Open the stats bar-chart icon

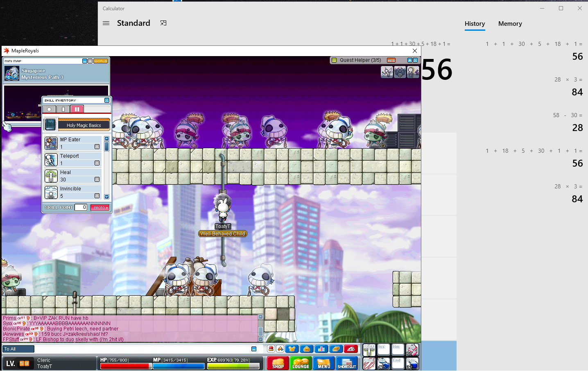[x=321, y=349]
